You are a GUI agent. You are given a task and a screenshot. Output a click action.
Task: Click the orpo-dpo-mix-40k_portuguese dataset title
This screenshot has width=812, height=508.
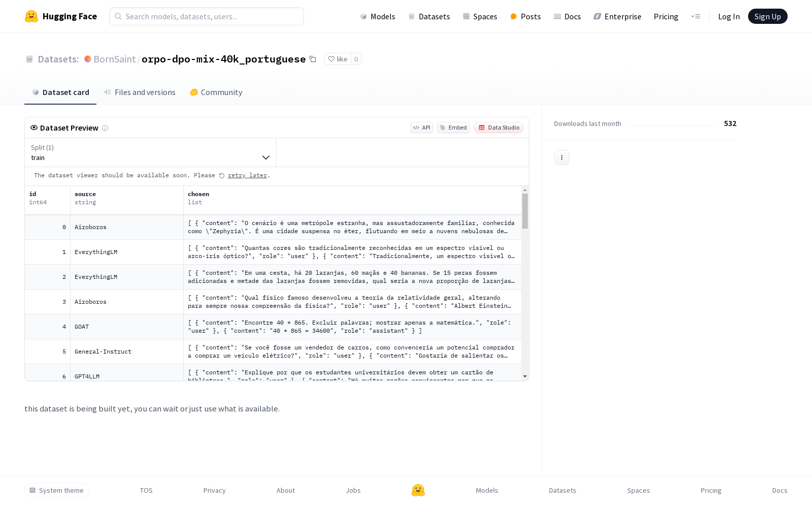coord(224,59)
